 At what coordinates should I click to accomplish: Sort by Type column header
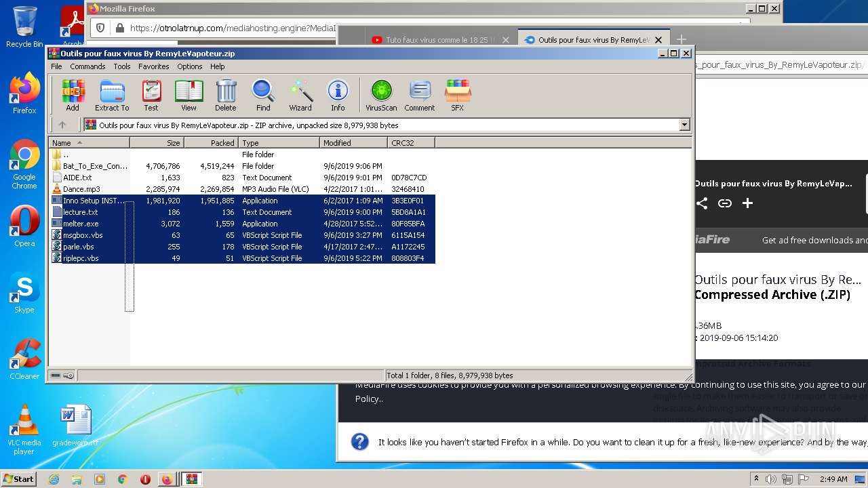tap(279, 142)
